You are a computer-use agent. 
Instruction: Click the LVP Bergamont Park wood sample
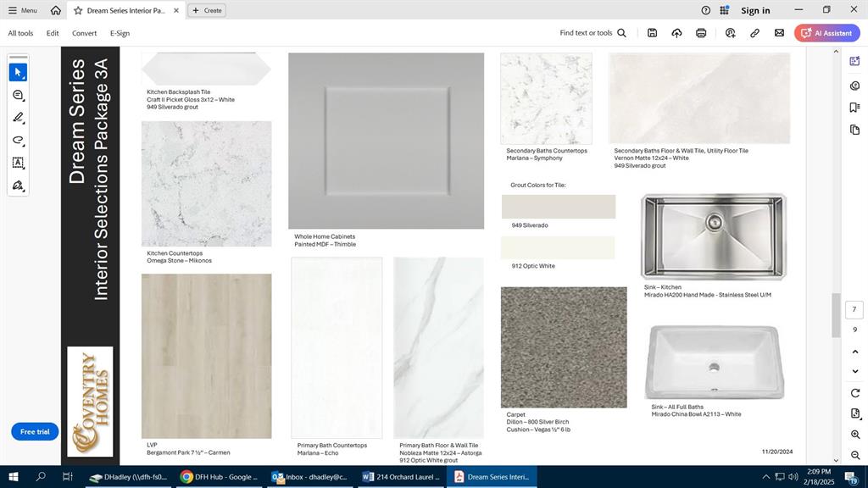tap(207, 357)
